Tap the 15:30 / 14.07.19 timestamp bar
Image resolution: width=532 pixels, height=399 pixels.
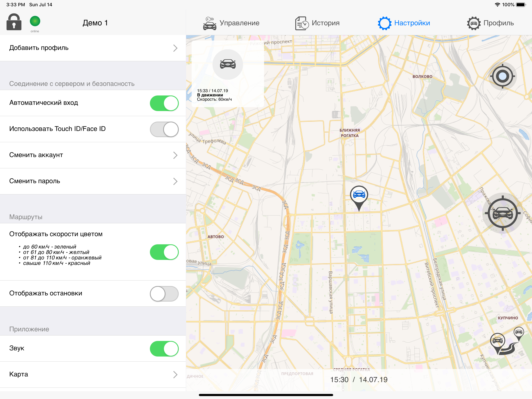tap(359, 380)
